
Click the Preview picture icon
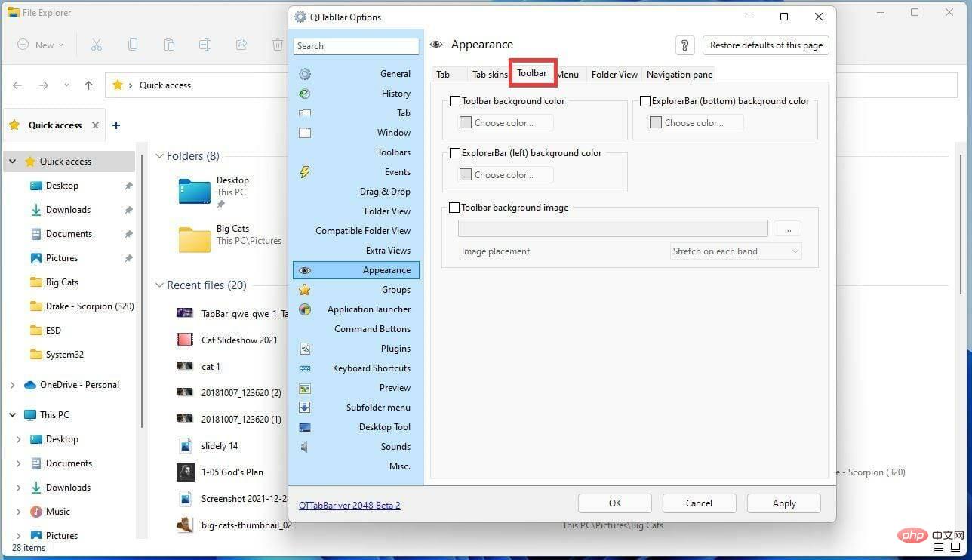point(305,388)
